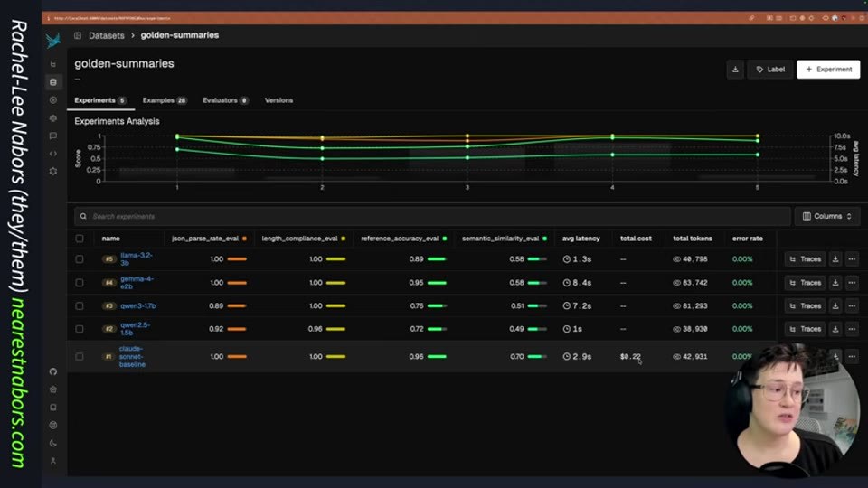This screenshot has height=488, width=868.
Task: Click the sidebar settings gear icon
Action: click(x=53, y=172)
